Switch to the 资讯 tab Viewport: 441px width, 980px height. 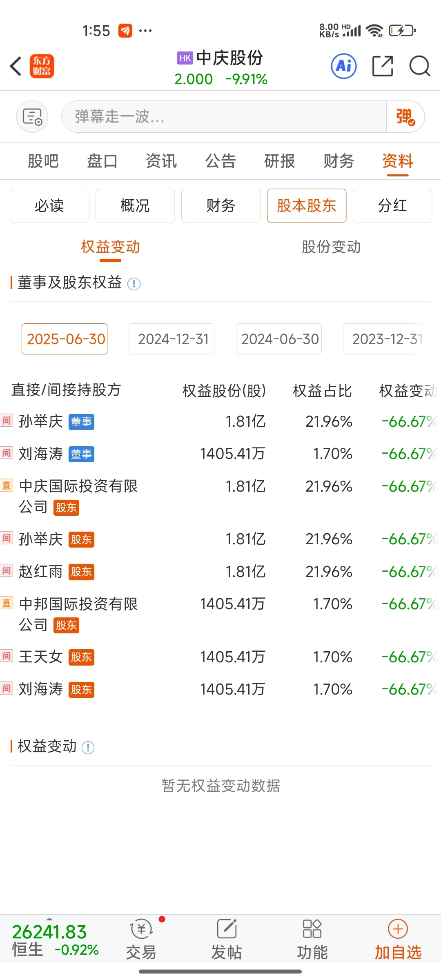click(x=162, y=161)
